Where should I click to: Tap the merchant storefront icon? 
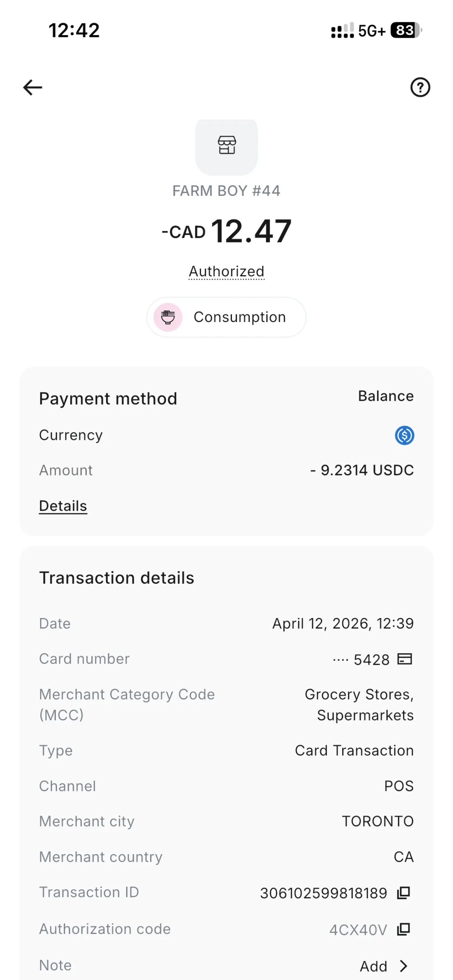click(x=226, y=146)
